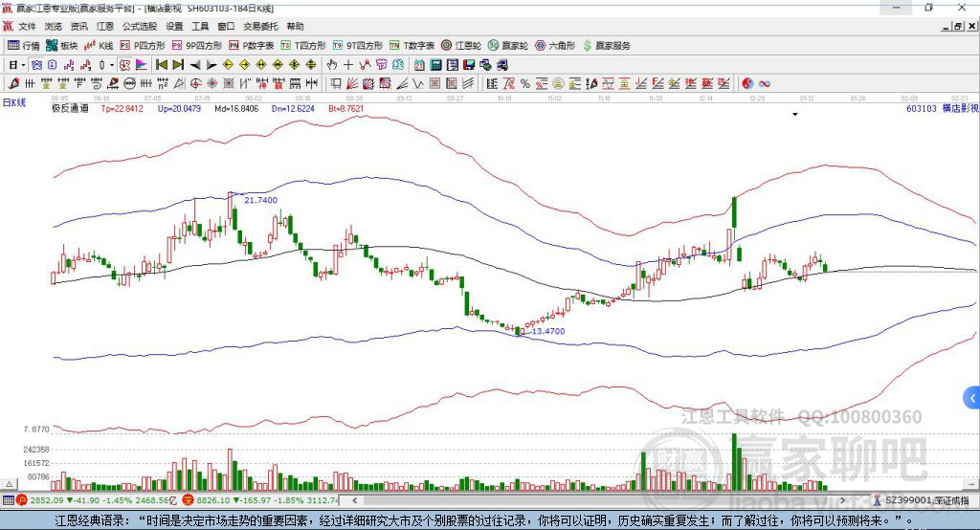Open the 行情 quotes view
Screen dimensions: 980x530
click(23, 46)
